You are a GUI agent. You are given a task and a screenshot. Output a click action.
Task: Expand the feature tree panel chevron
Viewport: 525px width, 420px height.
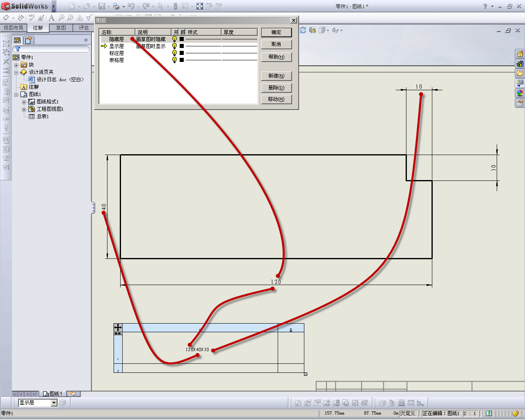(86, 40)
